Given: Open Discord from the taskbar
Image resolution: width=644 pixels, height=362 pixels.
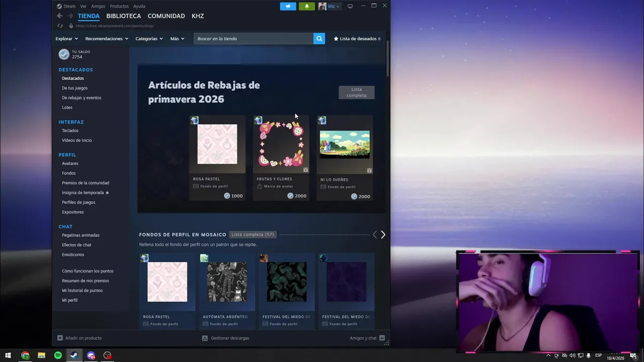Looking at the screenshot, I should pos(91,355).
